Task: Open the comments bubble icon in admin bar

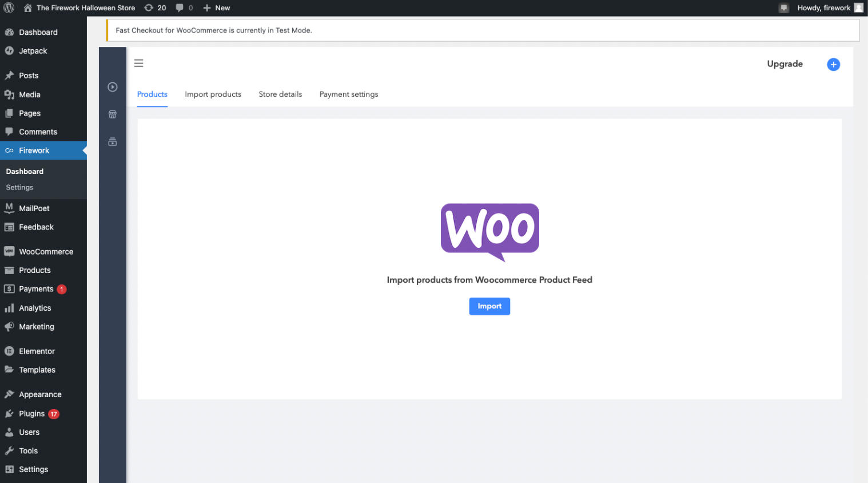Action: coord(180,7)
